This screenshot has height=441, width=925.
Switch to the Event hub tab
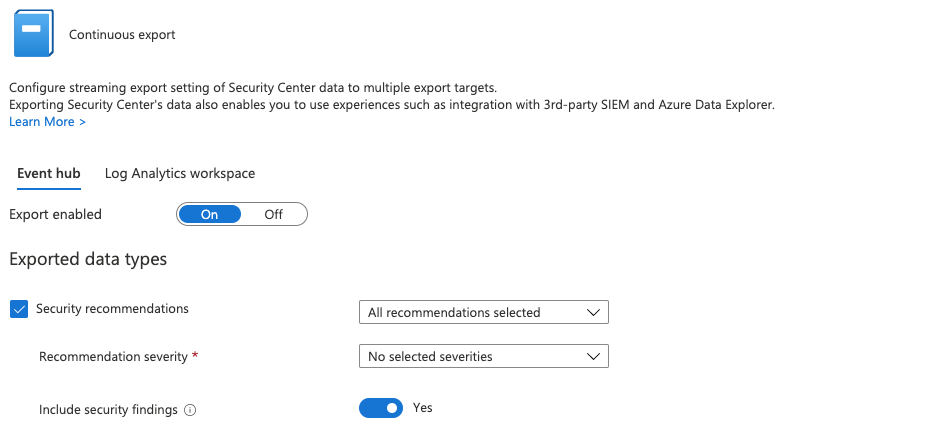coord(48,173)
